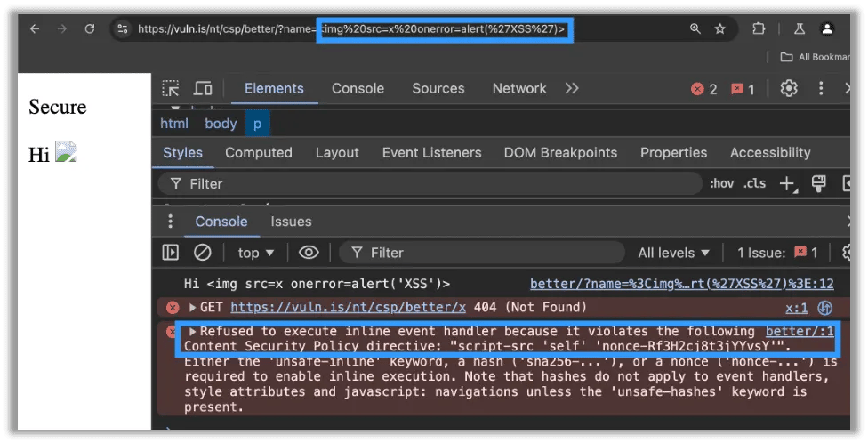Toggle the :hov element state button

722,184
